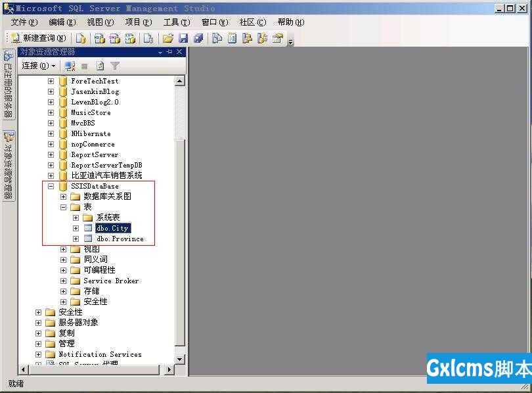
Task: Expand the dbo.City table node
Action: point(76,229)
